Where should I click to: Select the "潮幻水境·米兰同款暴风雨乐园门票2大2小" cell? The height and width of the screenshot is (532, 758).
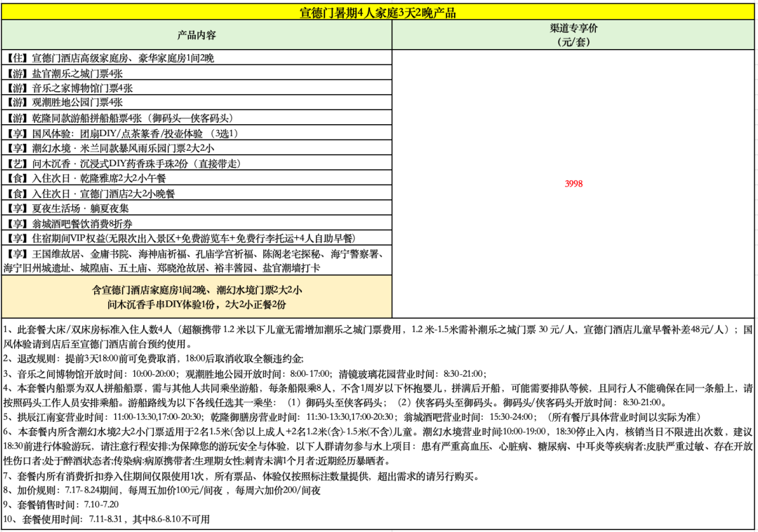[197, 148]
